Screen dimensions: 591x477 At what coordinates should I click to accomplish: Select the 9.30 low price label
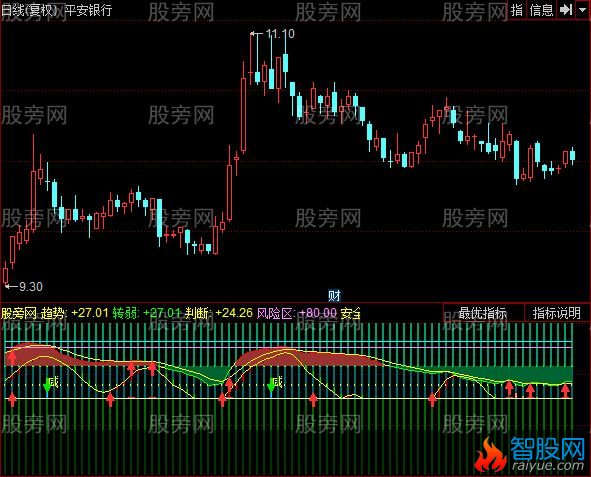pyautogui.click(x=31, y=287)
